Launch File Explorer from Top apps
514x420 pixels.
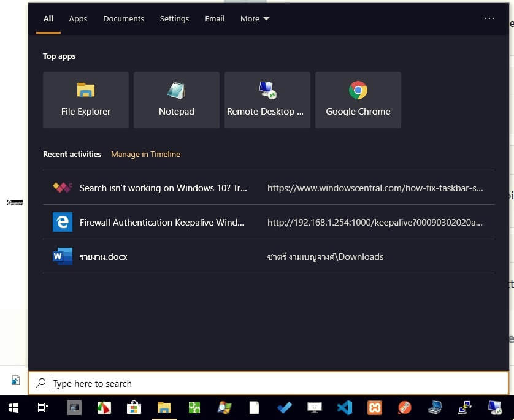click(x=86, y=99)
